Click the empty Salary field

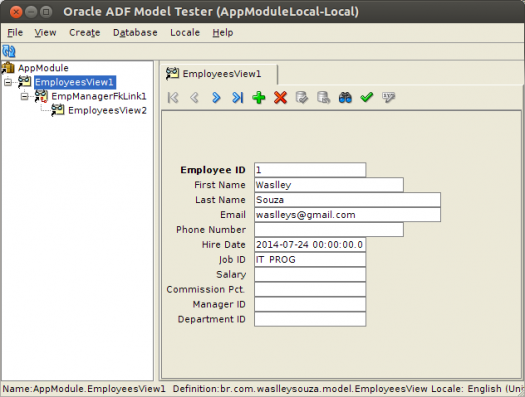[x=310, y=274]
